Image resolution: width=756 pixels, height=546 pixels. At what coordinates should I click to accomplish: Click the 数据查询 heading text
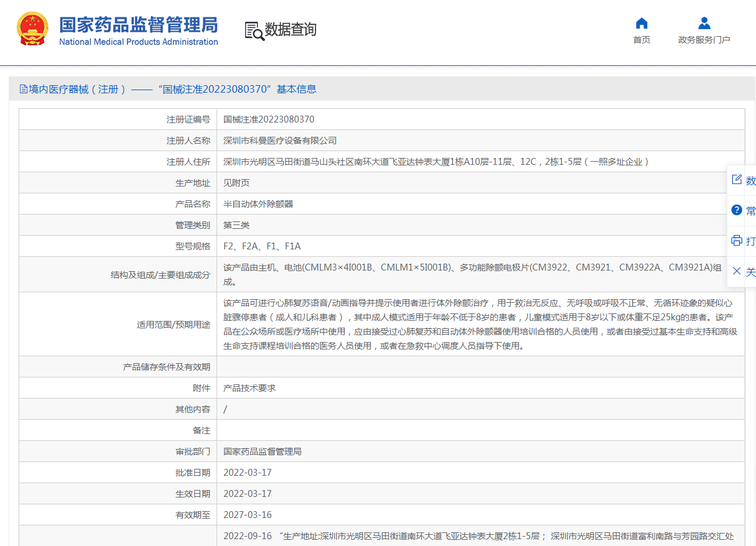(291, 29)
